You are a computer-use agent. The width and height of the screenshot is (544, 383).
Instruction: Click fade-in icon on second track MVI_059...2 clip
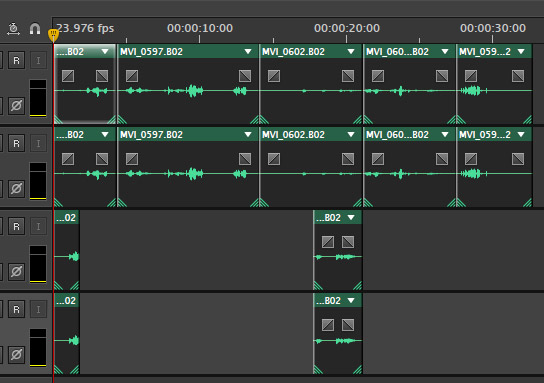pos(471,159)
